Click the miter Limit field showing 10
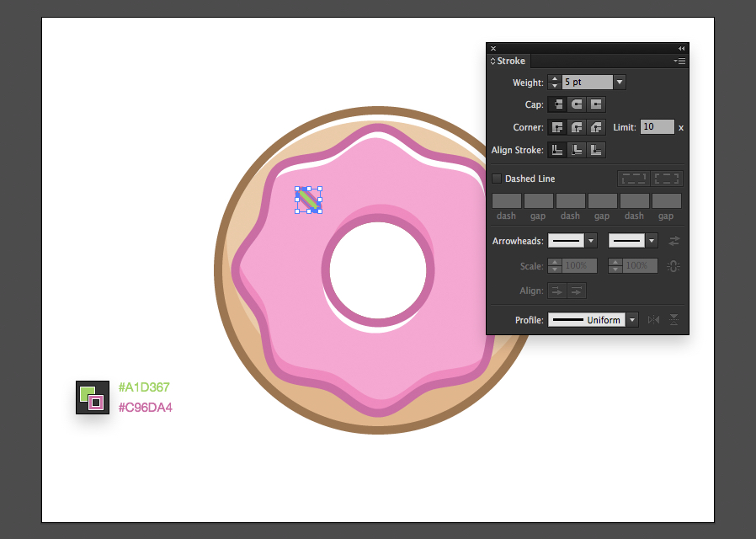Screen dimensions: 756x539 tap(658, 127)
